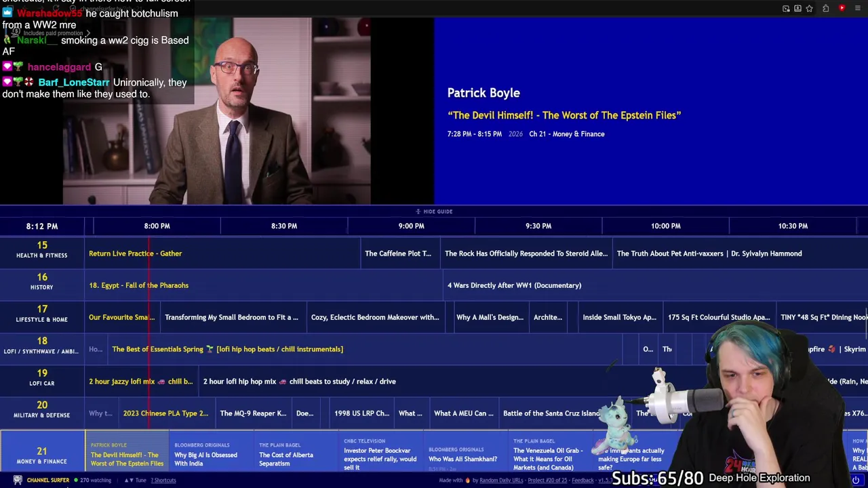This screenshot has width=868, height=488.
Task: Click the Channel Surfer title text
Action: [47, 480]
